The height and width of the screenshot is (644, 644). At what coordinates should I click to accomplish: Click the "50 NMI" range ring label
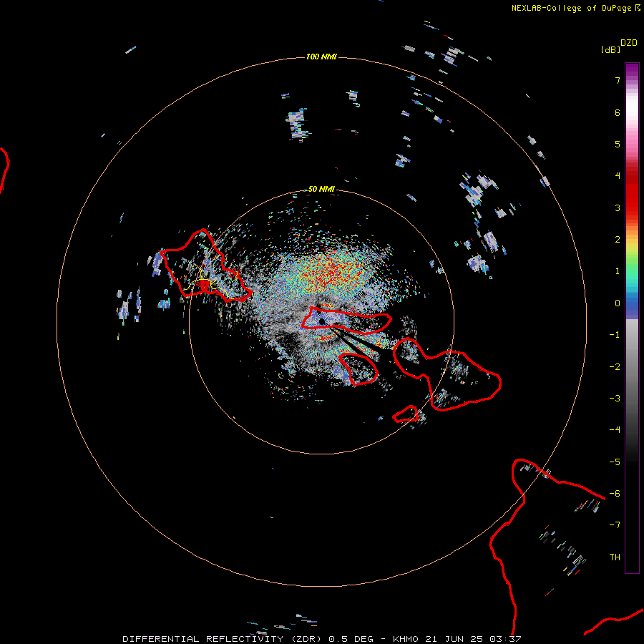321,189
